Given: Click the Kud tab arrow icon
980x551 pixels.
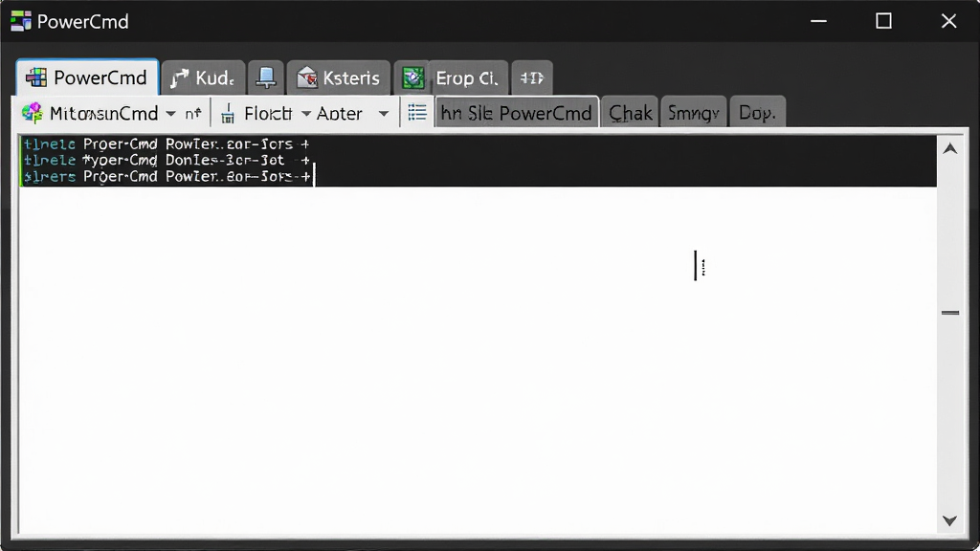Looking at the screenshot, I should click(x=179, y=78).
